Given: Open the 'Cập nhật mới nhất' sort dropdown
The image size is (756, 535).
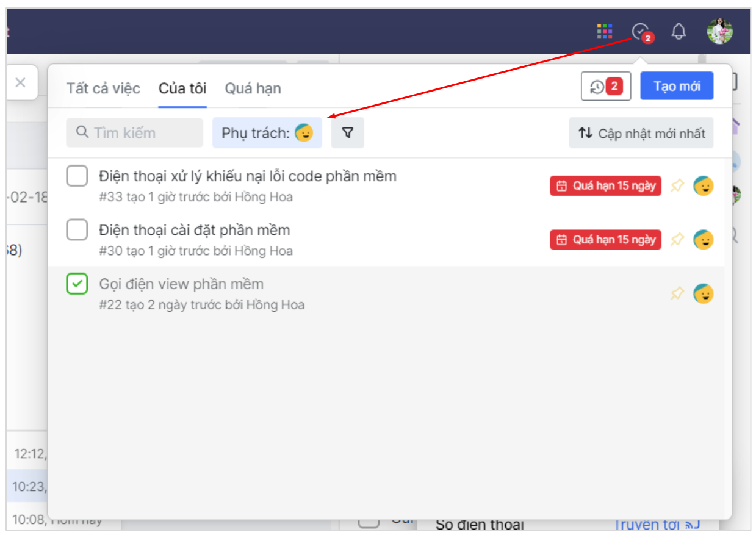Looking at the screenshot, I should coord(641,134).
